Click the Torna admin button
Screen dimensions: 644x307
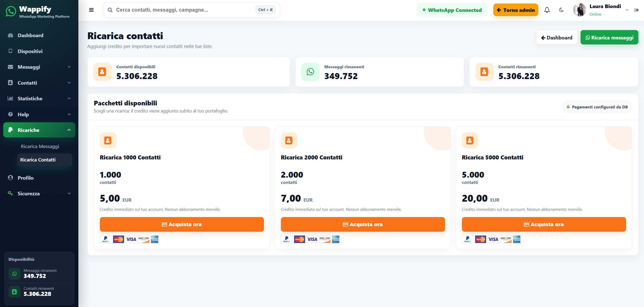[x=516, y=10]
